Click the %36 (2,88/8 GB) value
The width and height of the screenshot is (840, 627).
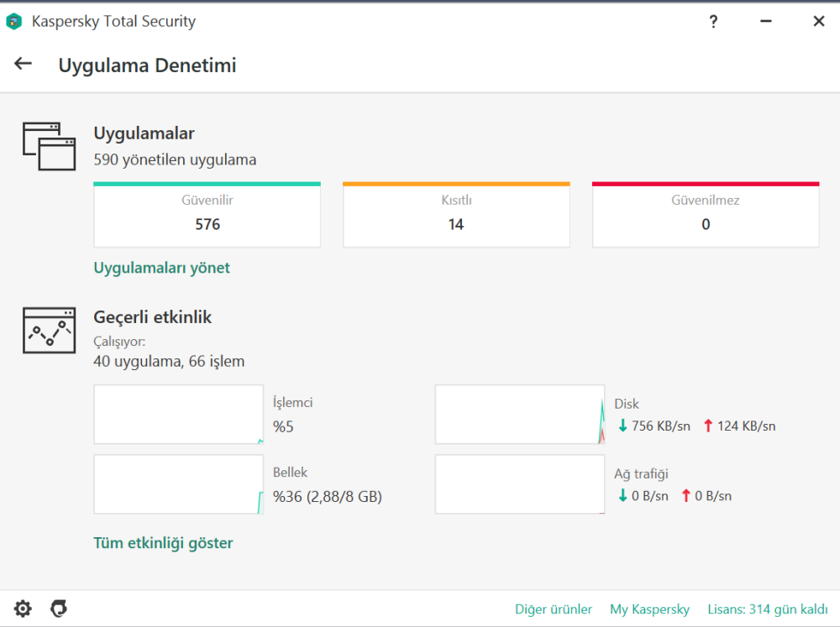coord(328,497)
